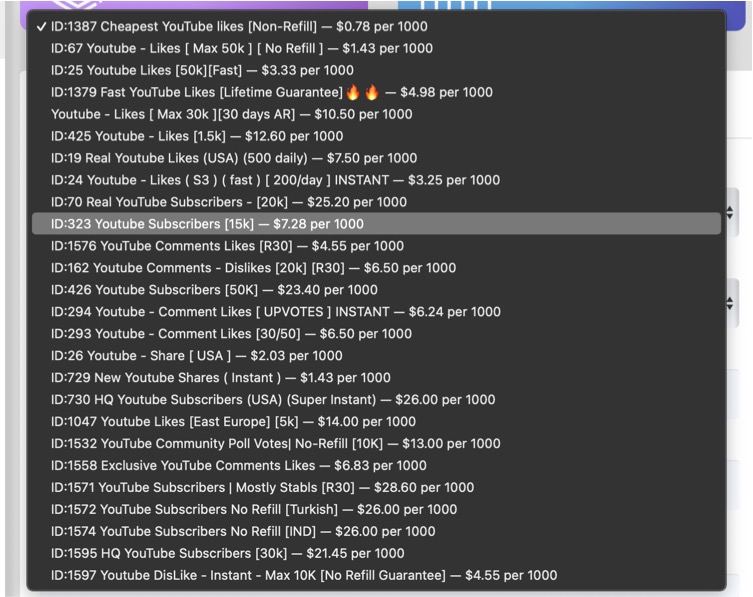The height and width of the screenshot is (597, 753).
Task: Pick ID:1532 YouTube Community Poll Votes
Action: pos(376,444)
